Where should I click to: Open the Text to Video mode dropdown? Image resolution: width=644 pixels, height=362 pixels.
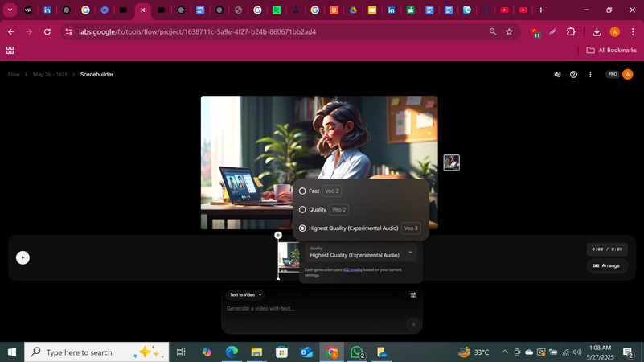click(245, 295)
